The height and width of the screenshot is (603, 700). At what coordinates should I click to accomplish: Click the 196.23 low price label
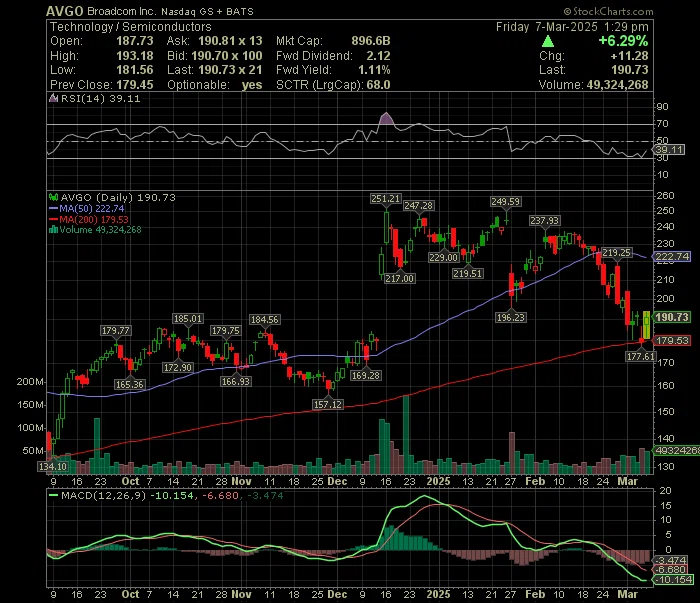click(x=511, y=317)
